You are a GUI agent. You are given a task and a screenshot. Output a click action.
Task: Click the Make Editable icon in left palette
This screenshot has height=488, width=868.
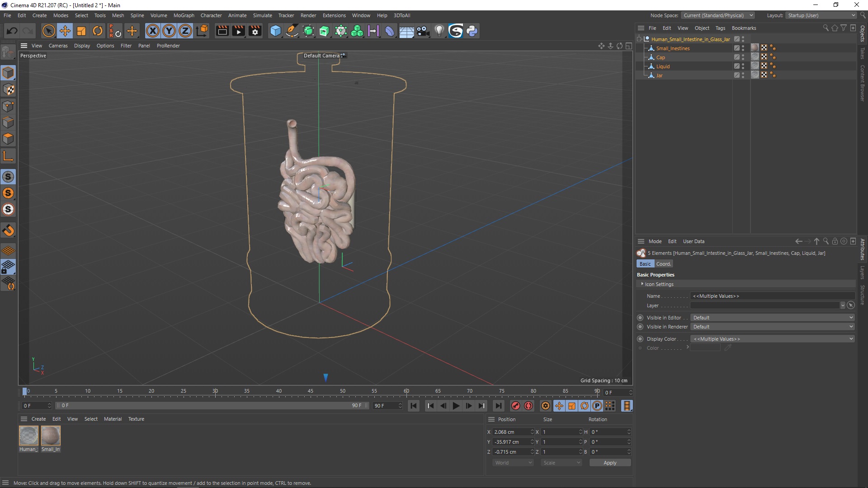8,53
